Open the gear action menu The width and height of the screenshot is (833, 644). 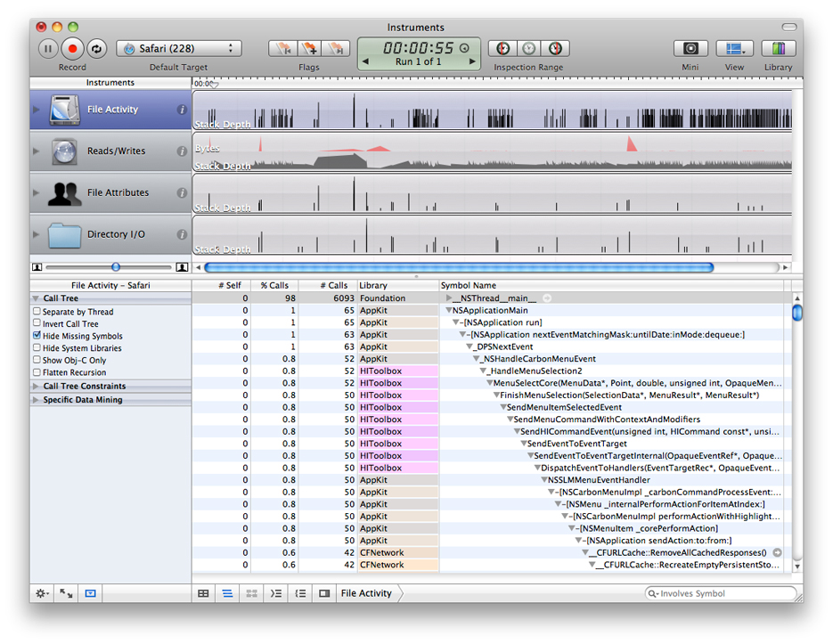point(42,593)
